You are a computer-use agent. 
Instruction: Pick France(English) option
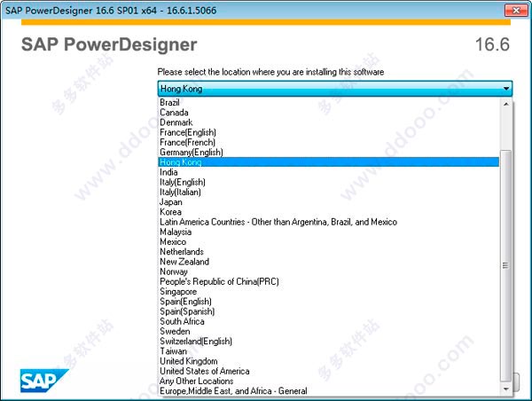point(329,132)
